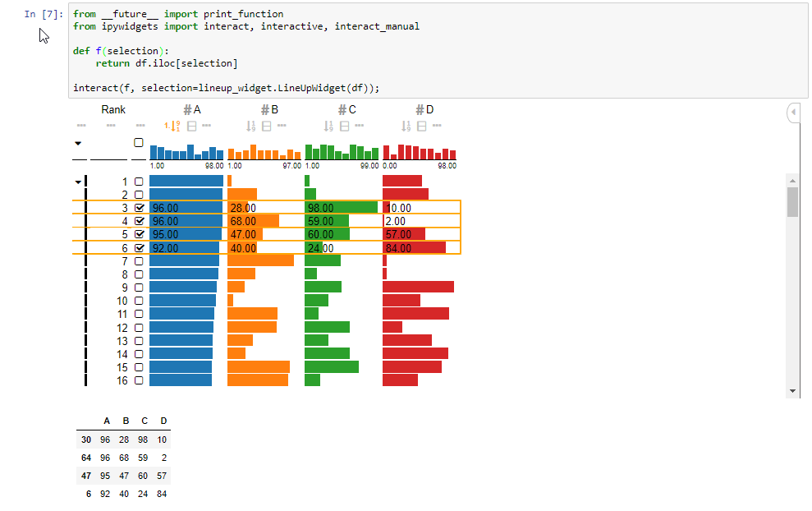Click the 57.00 red bar in row 5

(404, 234)
